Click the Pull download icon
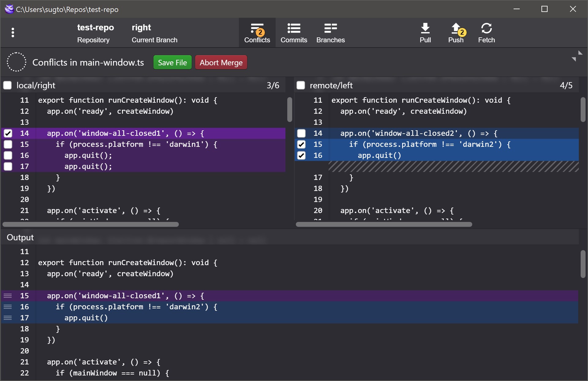 click(x=425, y=29)
